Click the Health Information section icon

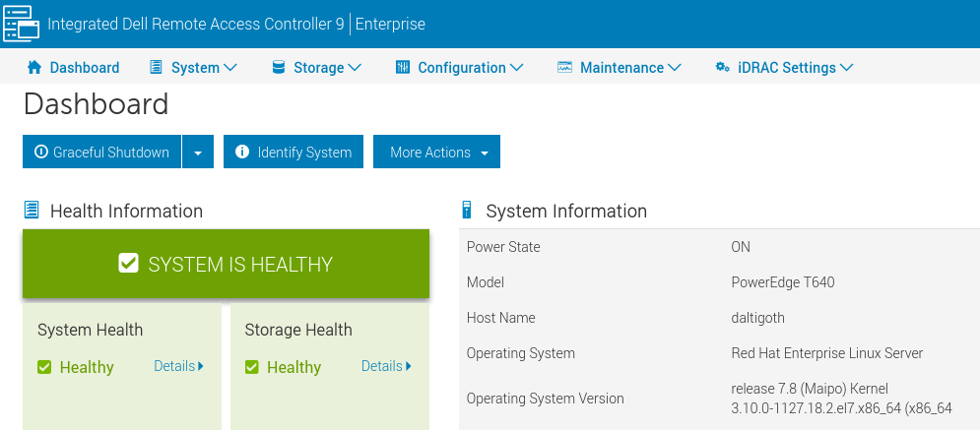pos(33,211)
